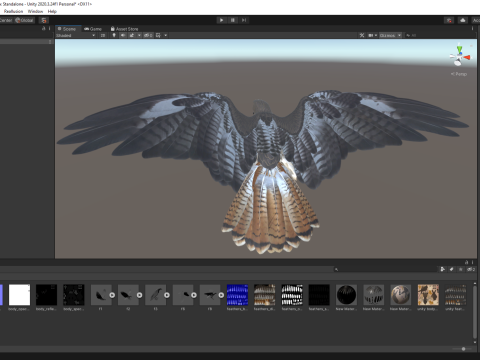Switch to the Asset Store tab
Screen dimensions: 480x360
[124, 29]
